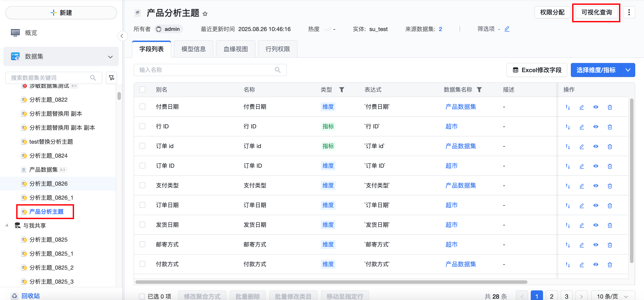The image size is (644, 300).
Task: Delete the 付费日期 field row
Action: coord(609,107)
